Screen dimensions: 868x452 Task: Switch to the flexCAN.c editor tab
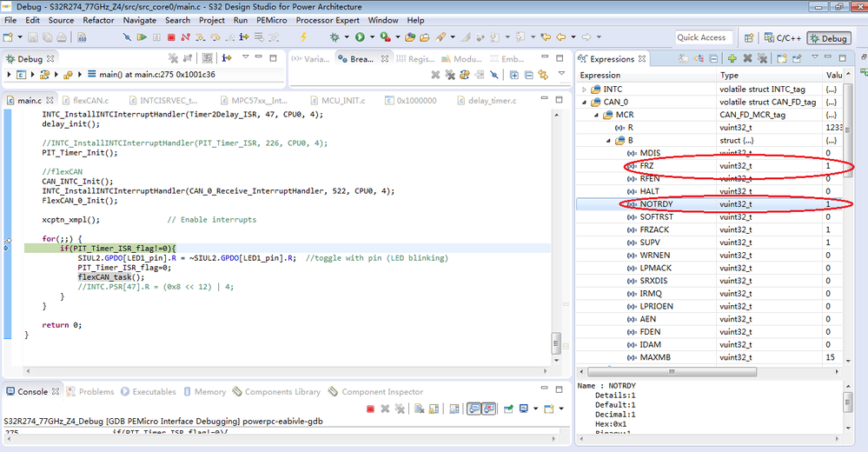89,100
